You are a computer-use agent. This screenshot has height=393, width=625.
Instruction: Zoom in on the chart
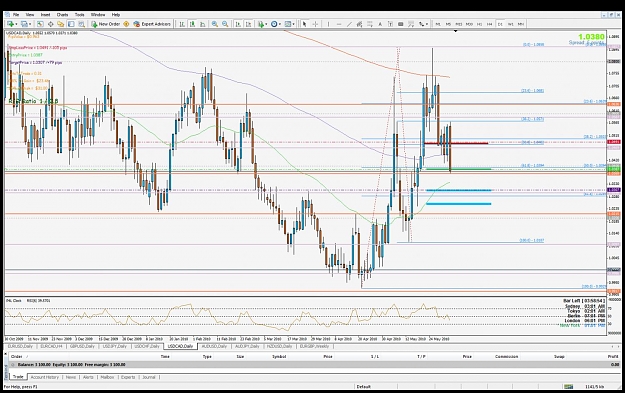(x=215, y=24)
